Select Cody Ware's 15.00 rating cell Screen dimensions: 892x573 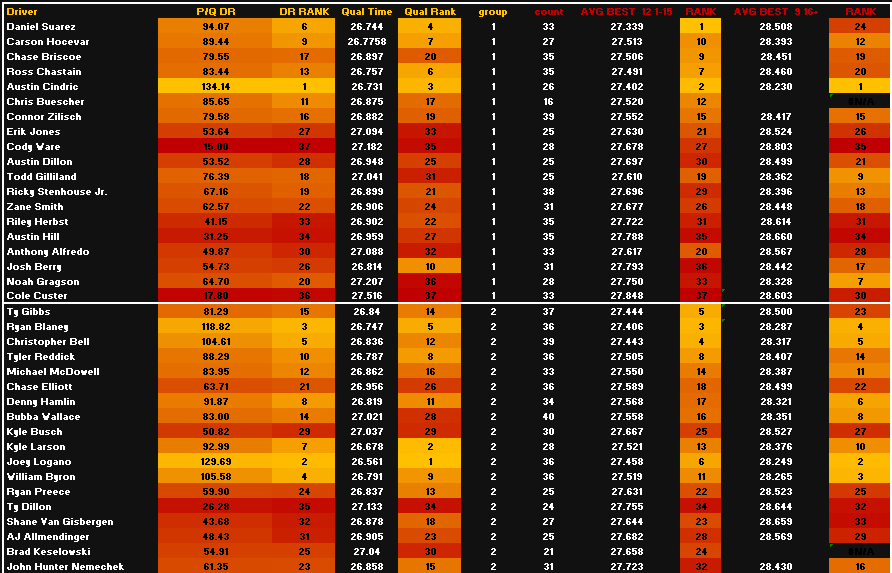click(216, 147)
